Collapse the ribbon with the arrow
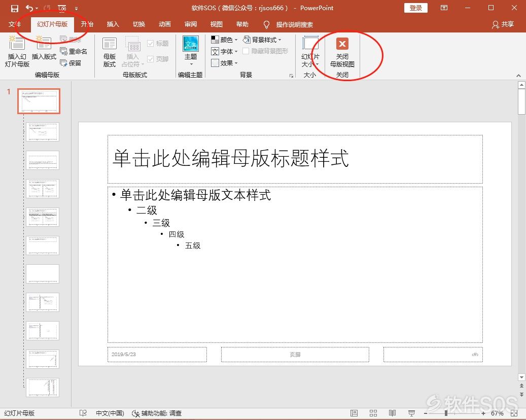This screenshot has height=420, width=526. [x=518, y=76]
